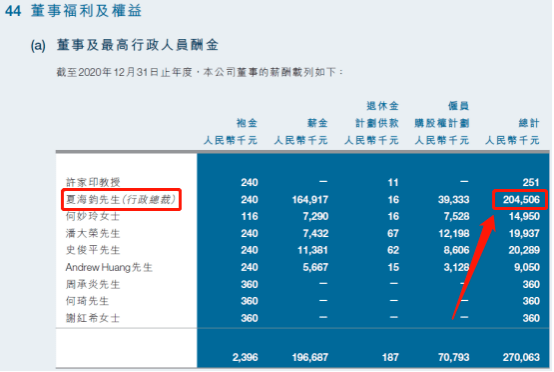The width and height of the screenshot is (554, 372).
Task: Click the name Andrew Huang 先生
Action: point(109,267)
